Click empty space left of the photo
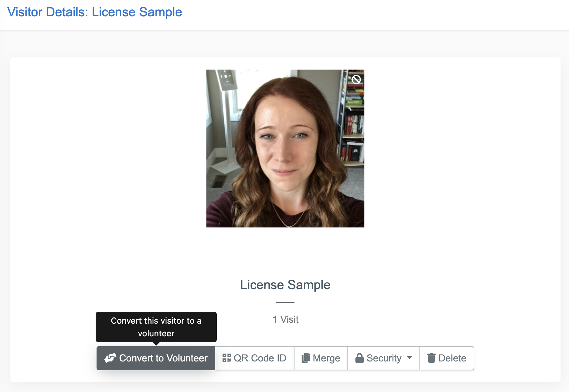This screenshot has height=392, width=569. click(108, 148)
